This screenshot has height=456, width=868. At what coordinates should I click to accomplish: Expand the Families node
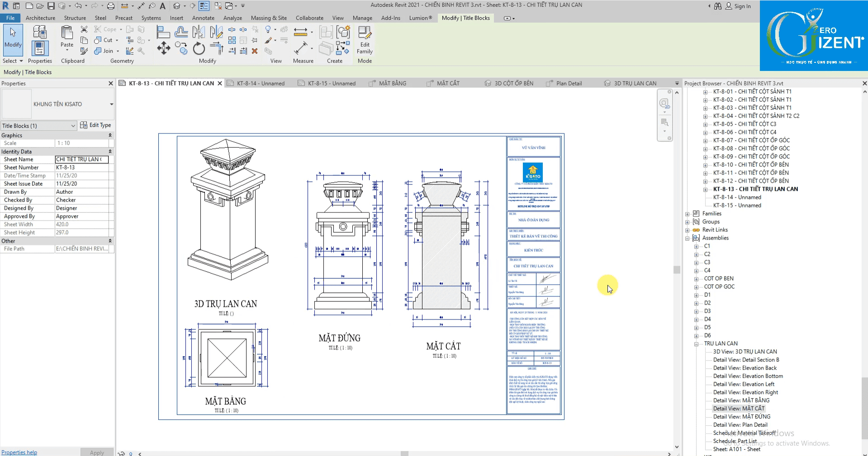pos(688,214)
